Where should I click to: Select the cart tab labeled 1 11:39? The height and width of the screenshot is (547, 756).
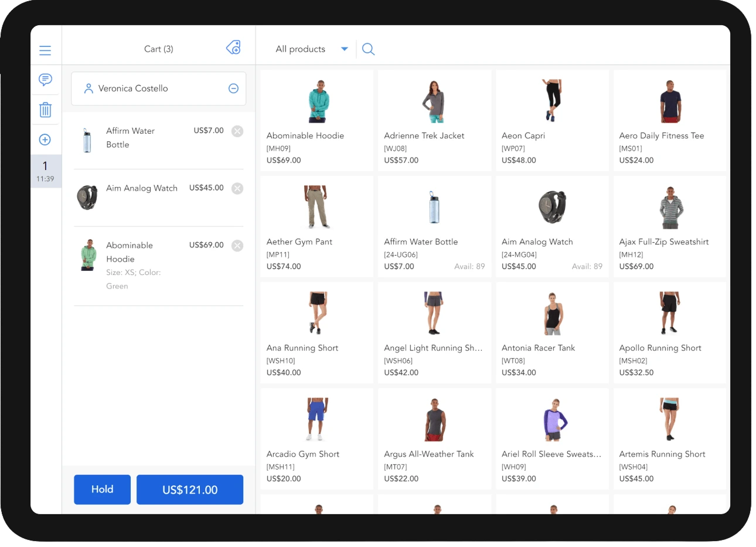pyautogui.click(x=46, y=171)
